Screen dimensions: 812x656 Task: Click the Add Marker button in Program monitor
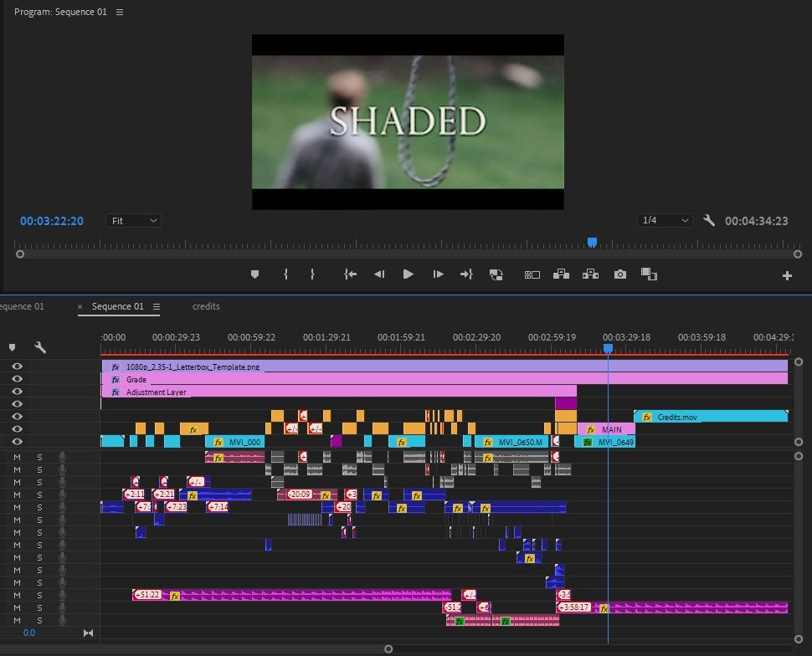[x=254, y=274]
